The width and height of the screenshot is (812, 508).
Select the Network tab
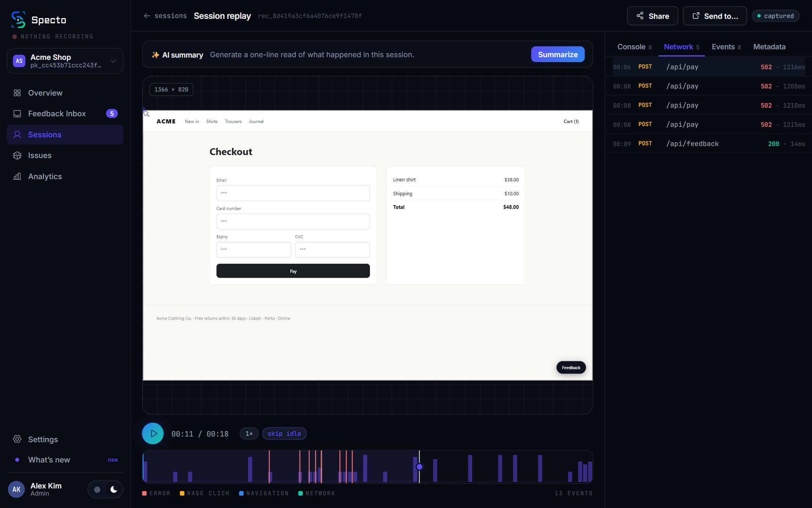(x=682, y=47)
